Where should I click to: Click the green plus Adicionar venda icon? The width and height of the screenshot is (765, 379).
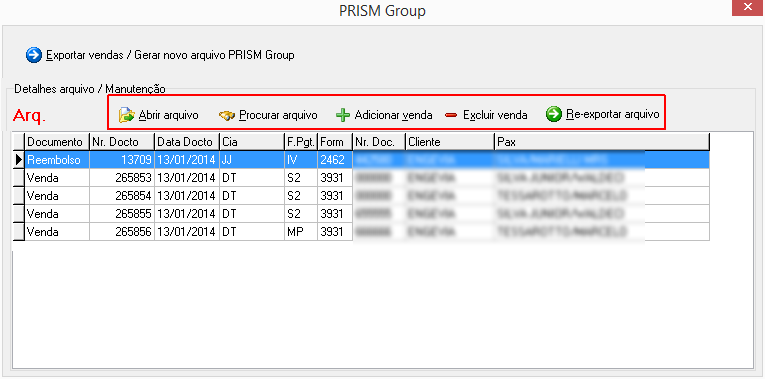pos(343,116)
